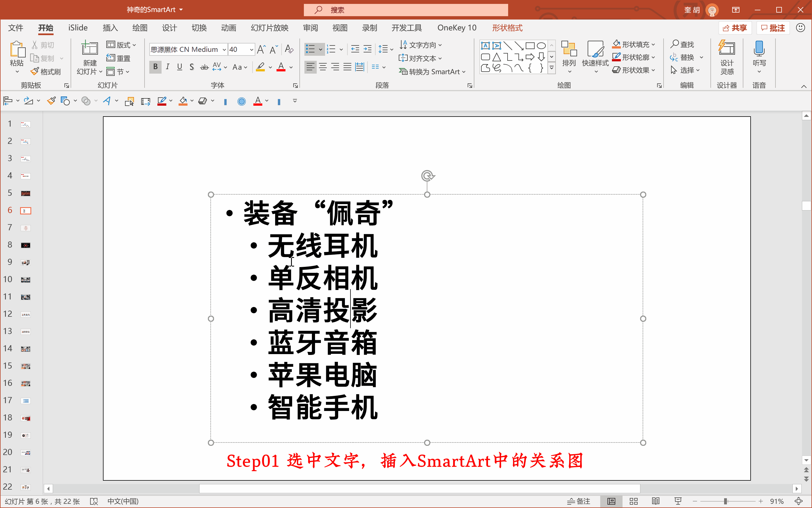Open the font name dropdown
The image size is (812, 508).
click(x=224, y=50)
